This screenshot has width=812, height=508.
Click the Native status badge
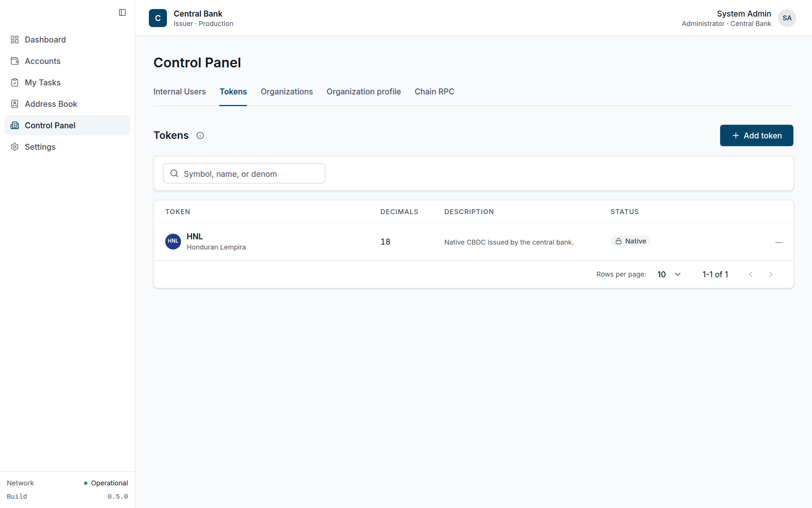(630, 241)
